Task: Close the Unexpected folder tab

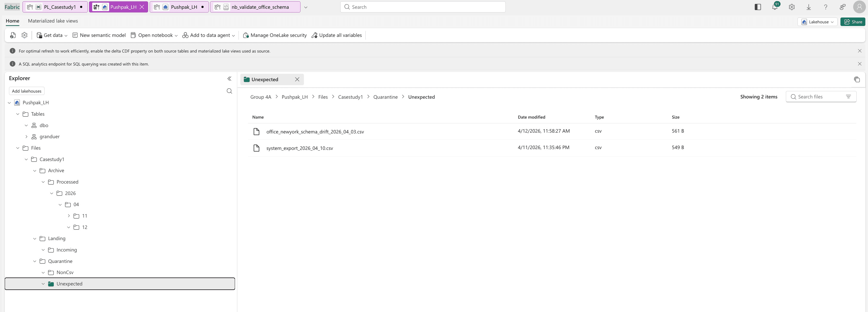Action: 297,80
